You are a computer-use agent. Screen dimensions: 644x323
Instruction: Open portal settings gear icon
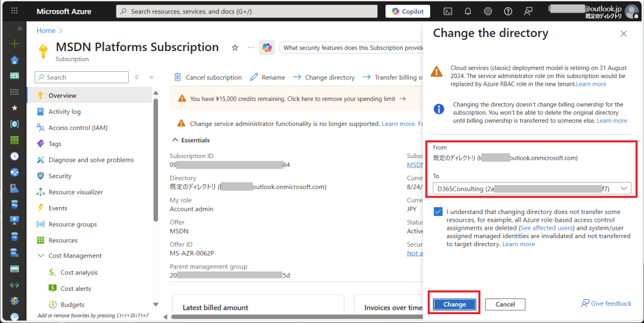tap(487, 11)
